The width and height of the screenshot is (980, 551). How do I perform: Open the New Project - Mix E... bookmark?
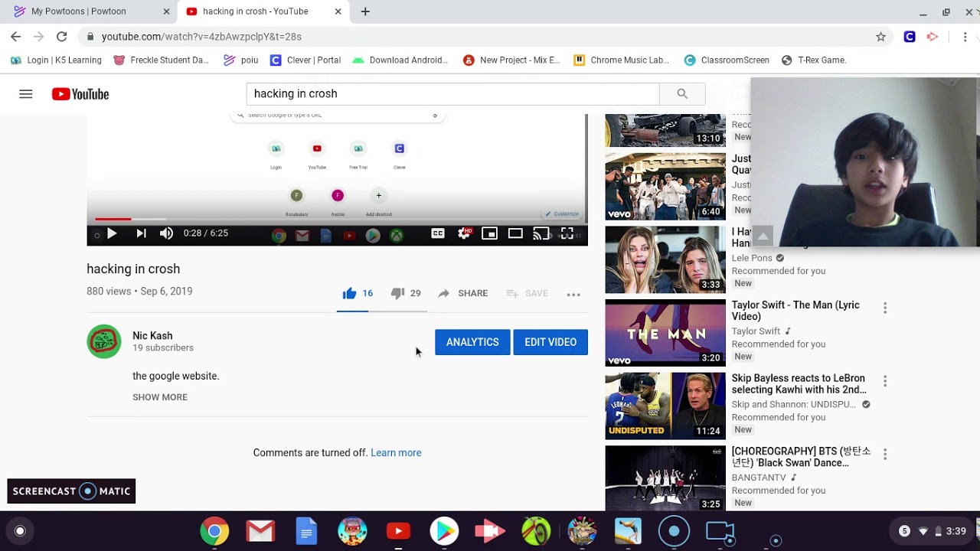coord(511,60)
